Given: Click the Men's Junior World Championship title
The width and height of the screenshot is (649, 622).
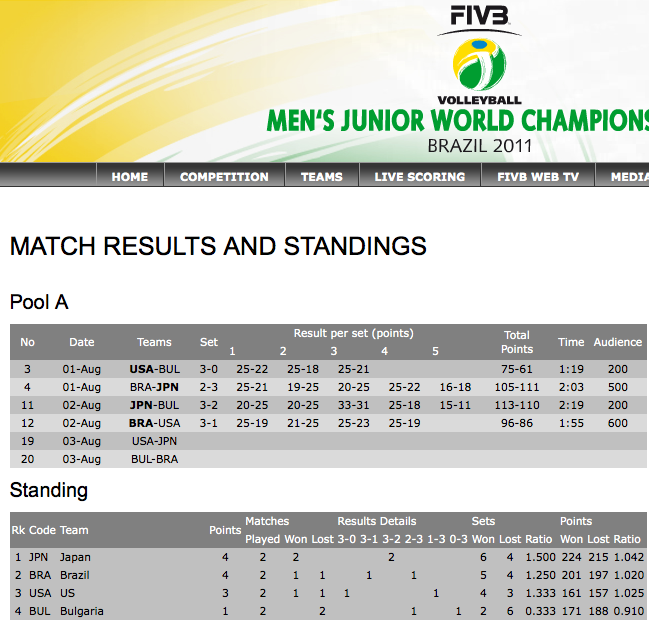Looking at the screenshot, I should pos(457,122).
